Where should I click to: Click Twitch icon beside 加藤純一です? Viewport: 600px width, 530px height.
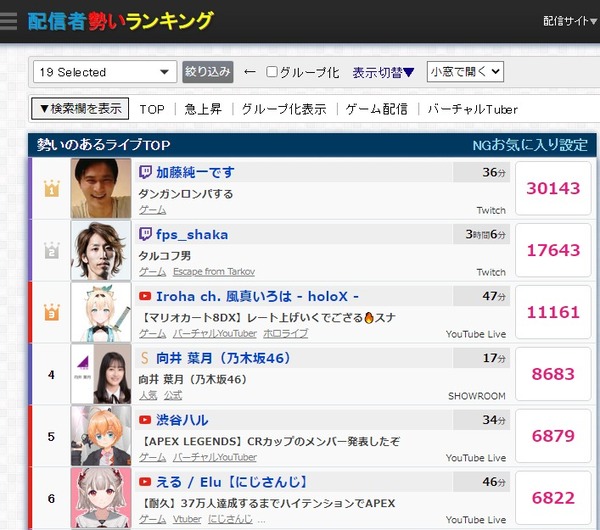(x=145, y=172)
